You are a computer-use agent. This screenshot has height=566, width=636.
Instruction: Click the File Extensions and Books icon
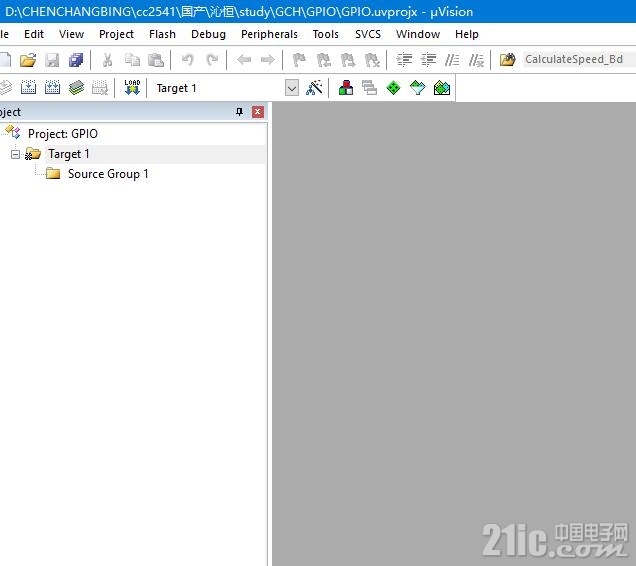[346, 88]
